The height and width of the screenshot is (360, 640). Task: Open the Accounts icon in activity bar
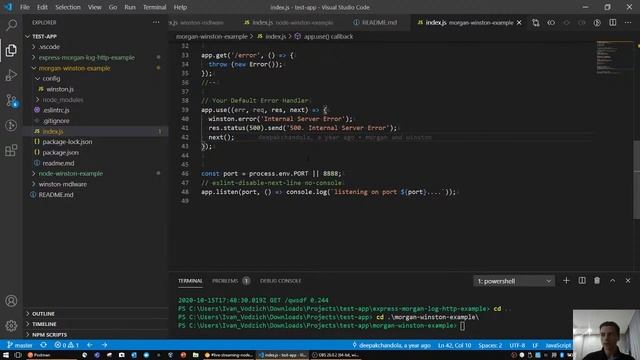(x=11, y=301)
